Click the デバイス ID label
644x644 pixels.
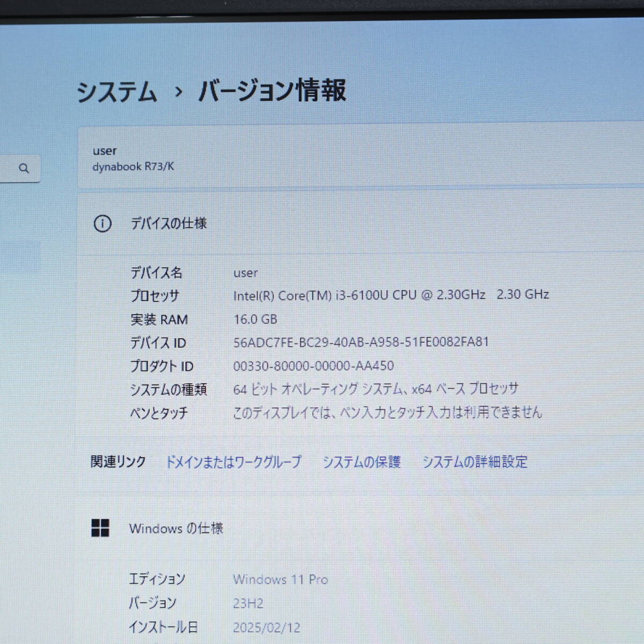pos(158,343)
